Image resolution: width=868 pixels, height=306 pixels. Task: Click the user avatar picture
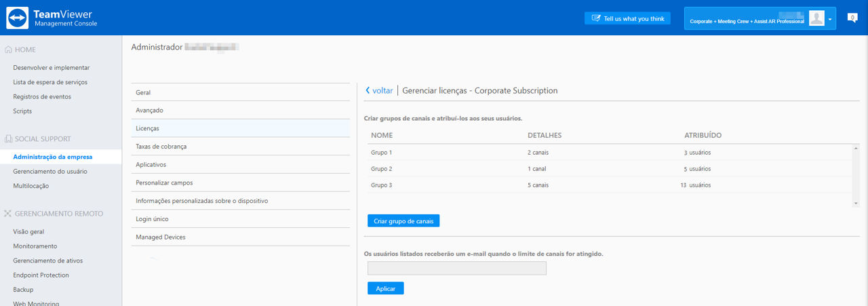pyautogui.click(x=816, y=18)
